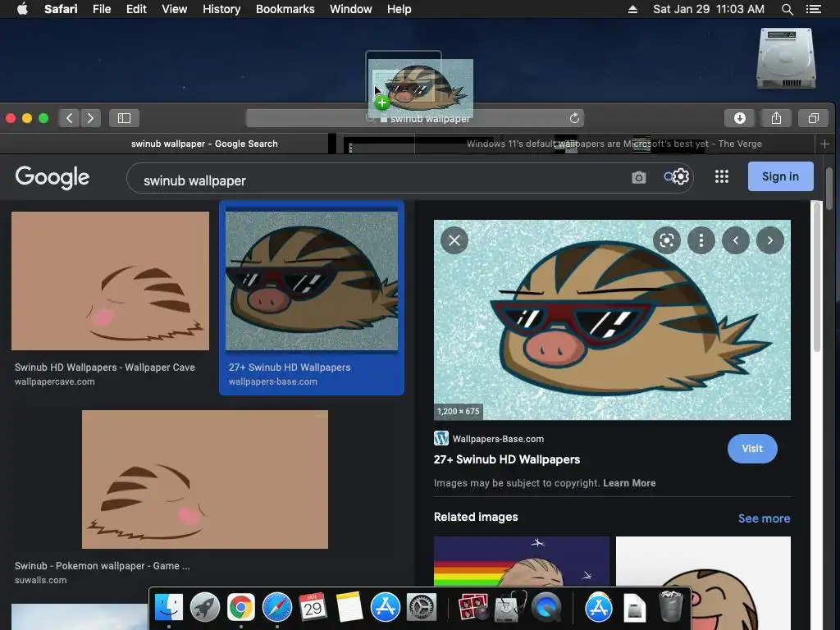Screen dimensions: 840x630
Task: Add a new tab with plus button
Action: pyautogui.click(x=825, y=144)
